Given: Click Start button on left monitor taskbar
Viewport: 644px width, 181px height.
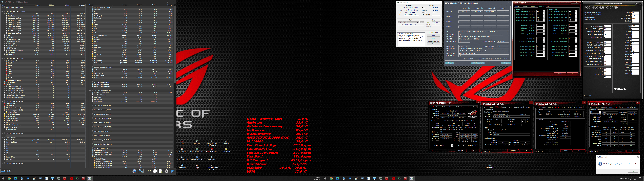Looking at the screenshot, I should (3, 178).
